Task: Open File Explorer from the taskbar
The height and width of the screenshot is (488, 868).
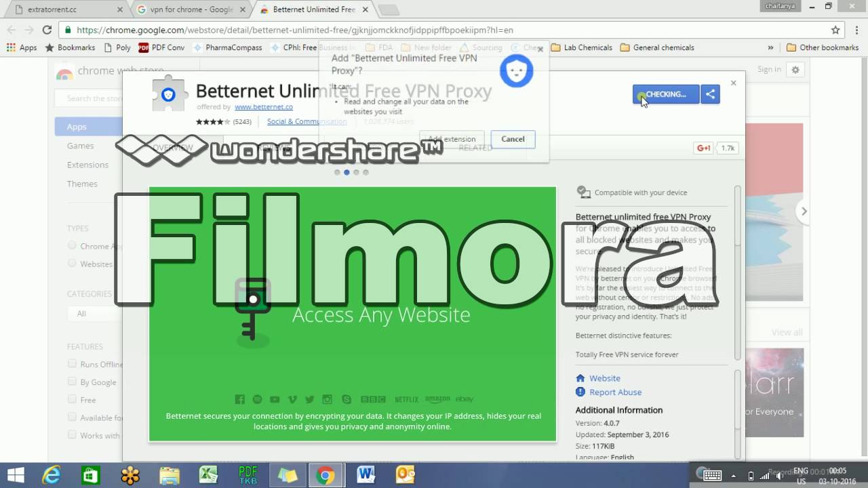Action: [169, 475]
